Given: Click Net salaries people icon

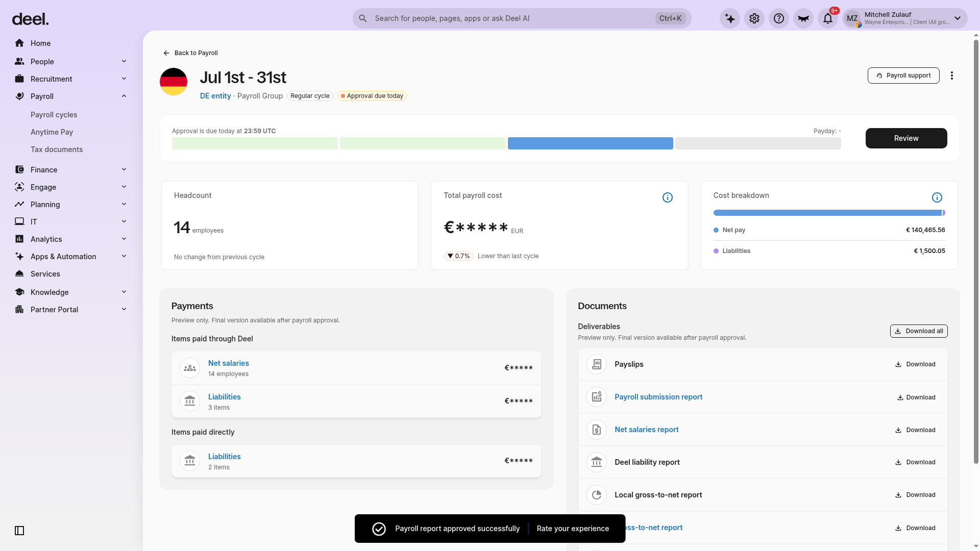Looking at the screenshot, I should coord(190,368).
